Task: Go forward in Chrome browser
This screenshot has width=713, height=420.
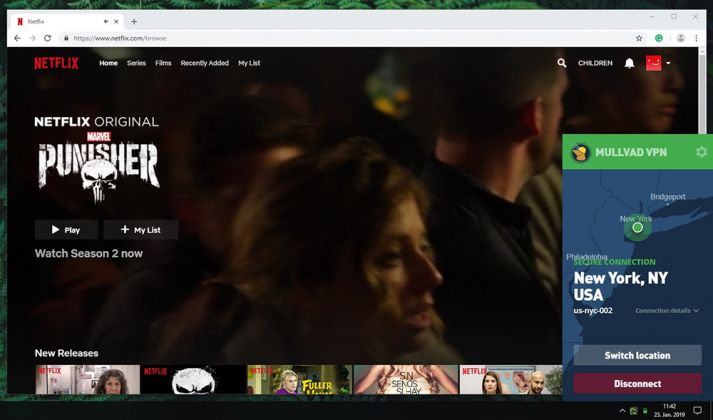Action: 32,38
